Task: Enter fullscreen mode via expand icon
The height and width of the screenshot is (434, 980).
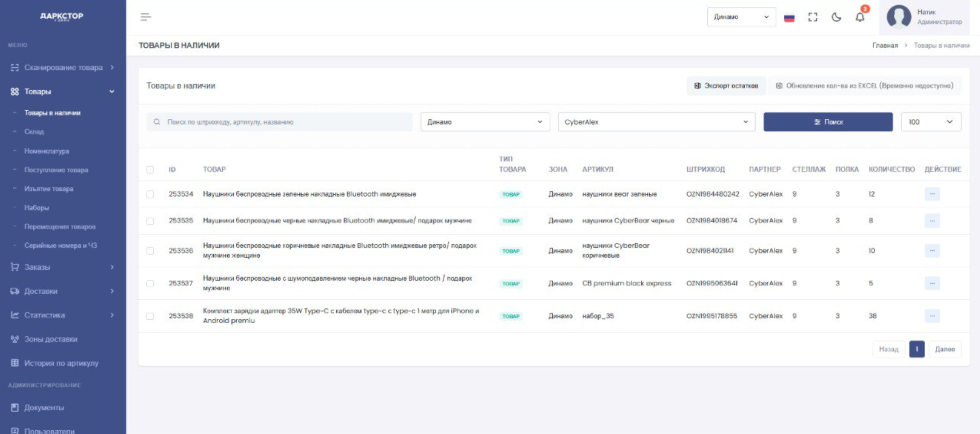Action: [813, 17]
